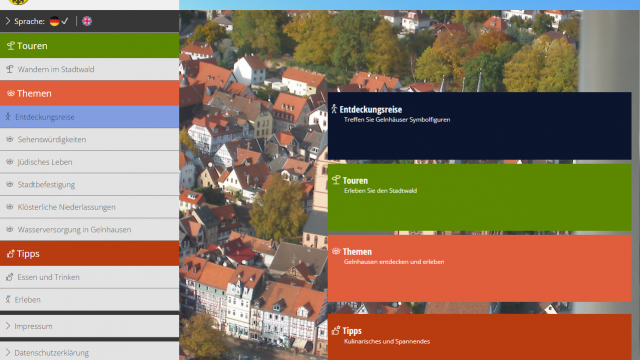Switch language via the British flag icon

point(87,21)
